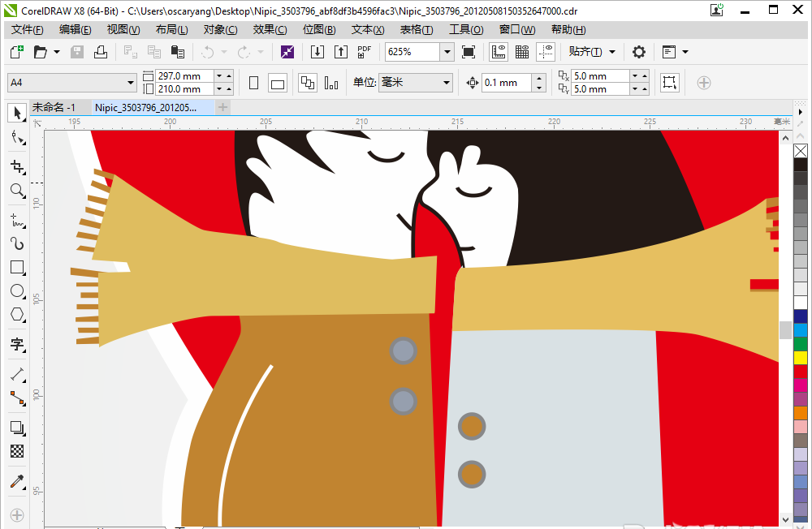
Task: Pick the Eyedropper tool
Action: 17,482
